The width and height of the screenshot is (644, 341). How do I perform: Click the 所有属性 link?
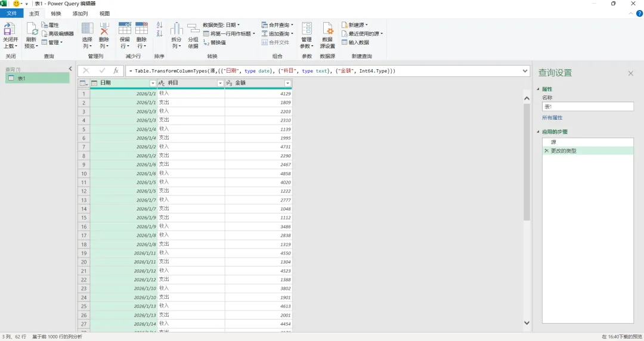552,118
